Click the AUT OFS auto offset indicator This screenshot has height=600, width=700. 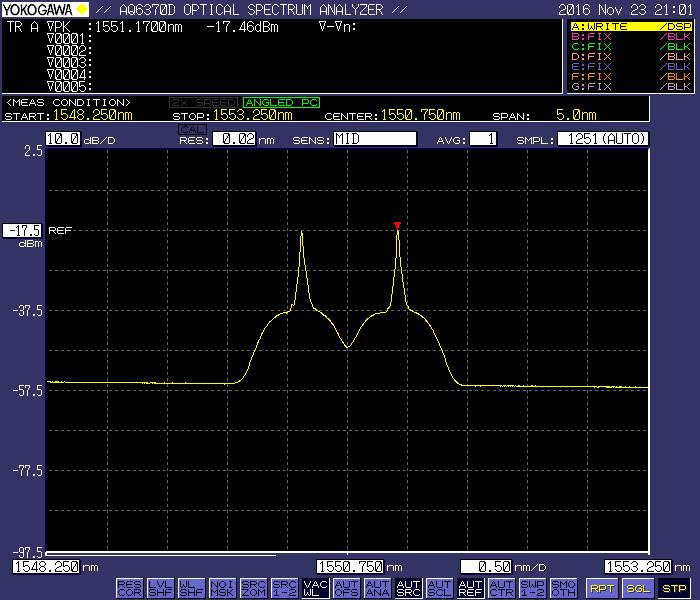coord(346,588)
